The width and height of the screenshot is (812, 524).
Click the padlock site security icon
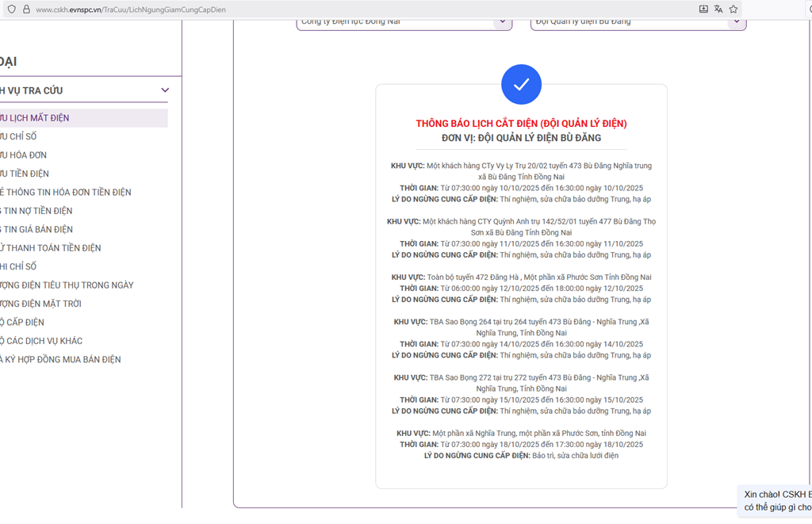pyautogui.click(x=26, y=9)
